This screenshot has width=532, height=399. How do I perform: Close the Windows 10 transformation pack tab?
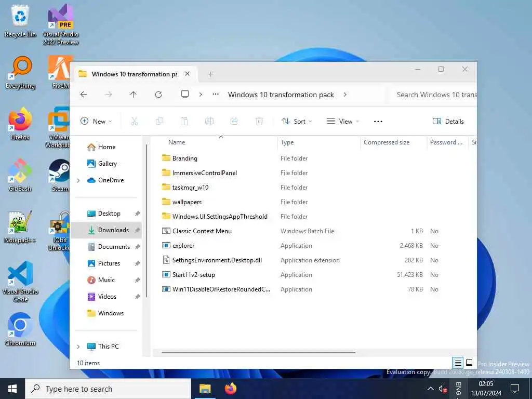coord(187,74)
